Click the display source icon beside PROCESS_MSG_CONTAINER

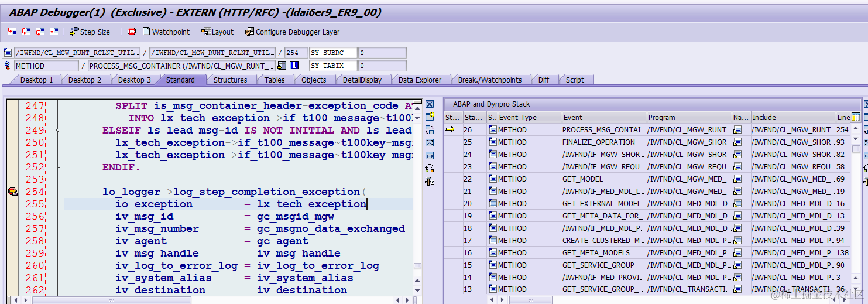click(x=282, y=66)
